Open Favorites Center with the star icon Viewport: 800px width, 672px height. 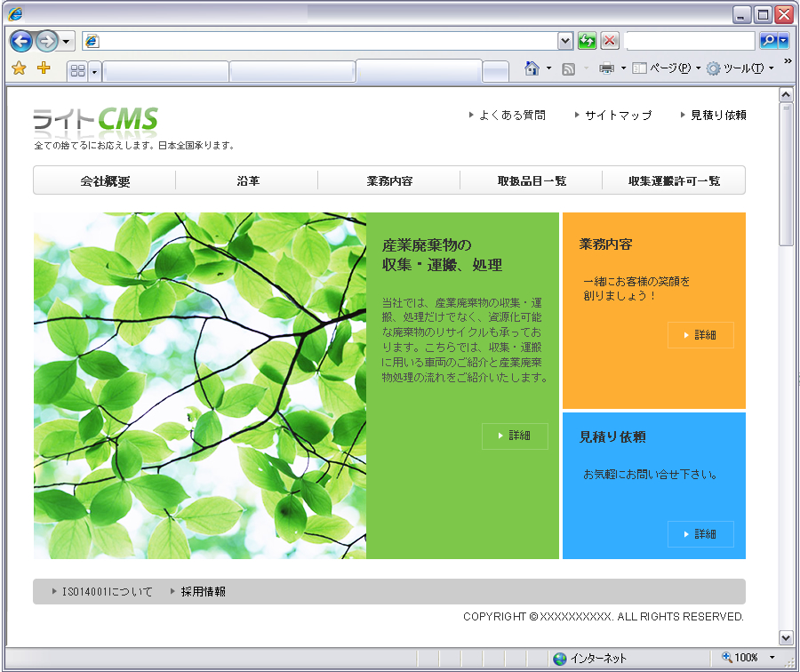coord(19,68)
